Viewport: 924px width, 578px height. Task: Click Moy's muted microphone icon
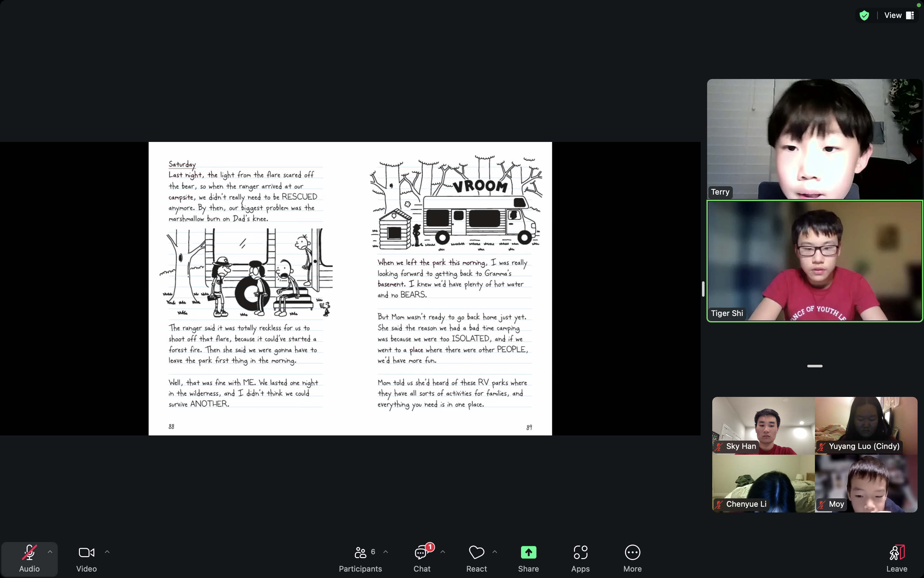tap(822, 504)
